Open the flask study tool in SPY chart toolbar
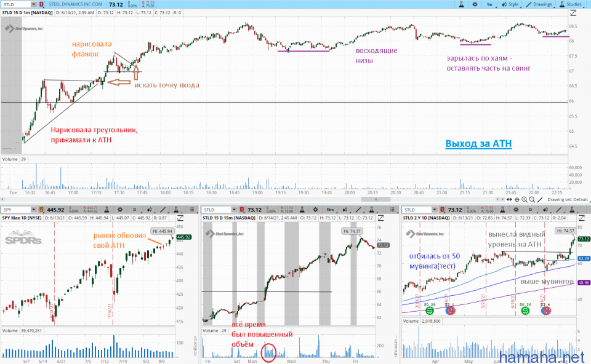The width and height of the screenshot is (591, 364). (x=107, y=210)
